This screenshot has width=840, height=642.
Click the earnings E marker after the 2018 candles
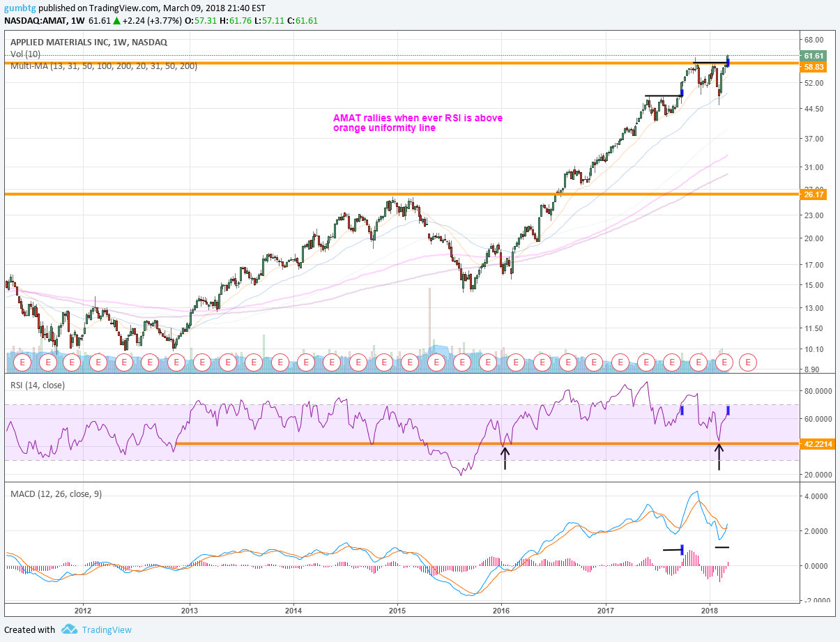coord(748,362)
